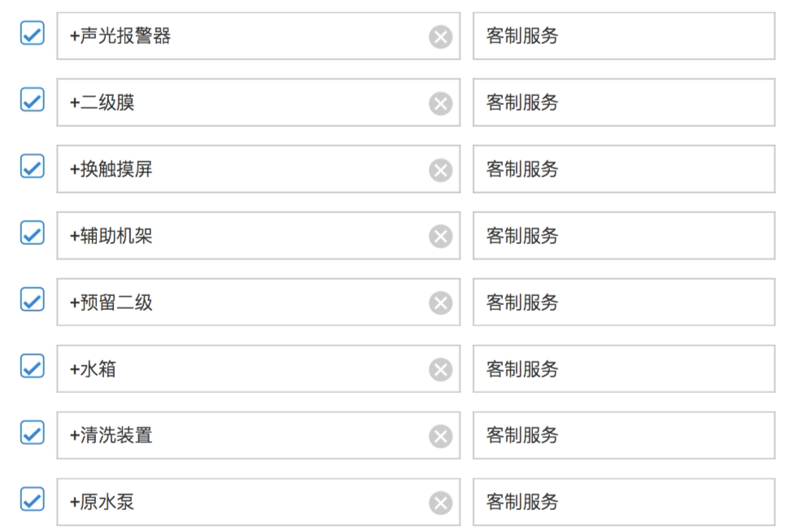
Task: Click 客制服务 field beside +水箱
Action: pos(623,369)
